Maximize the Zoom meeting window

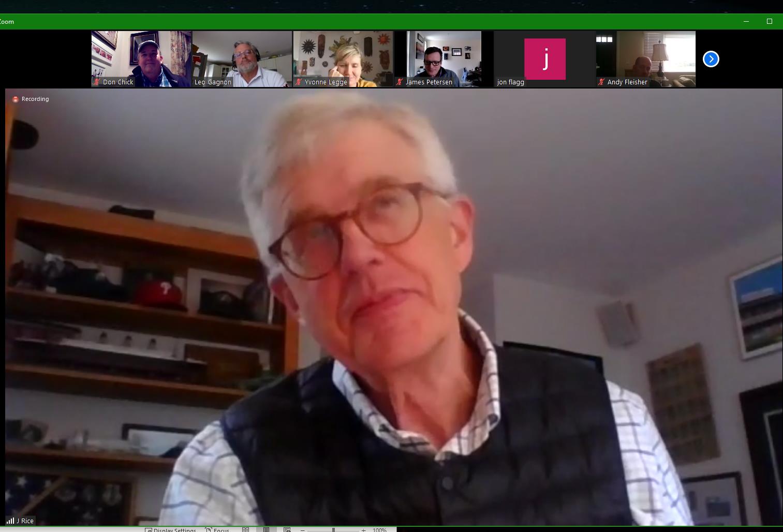[770, 21]
